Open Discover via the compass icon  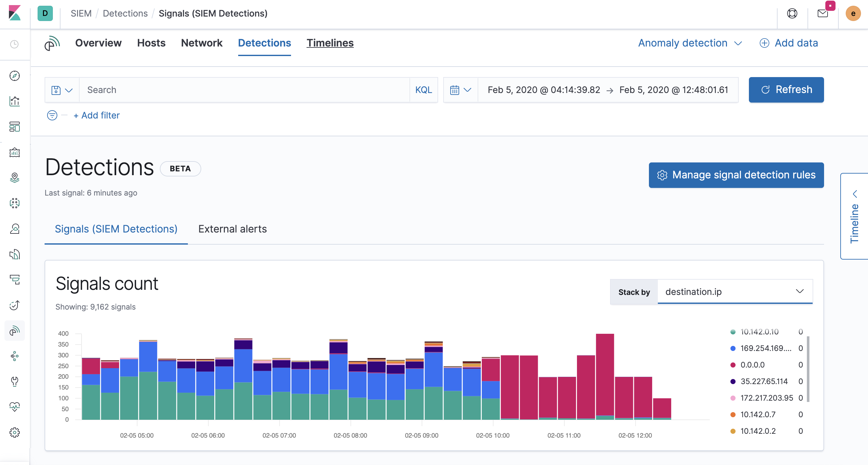(15, 76)
